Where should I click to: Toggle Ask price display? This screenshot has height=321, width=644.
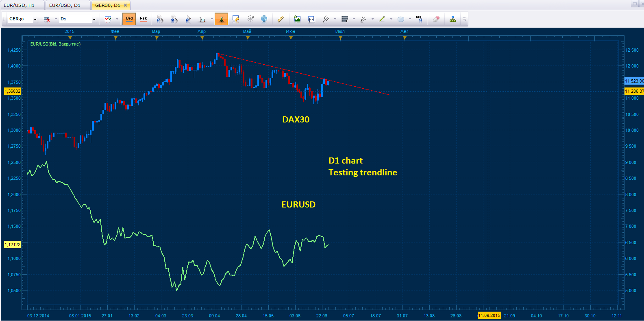(144, 19)
